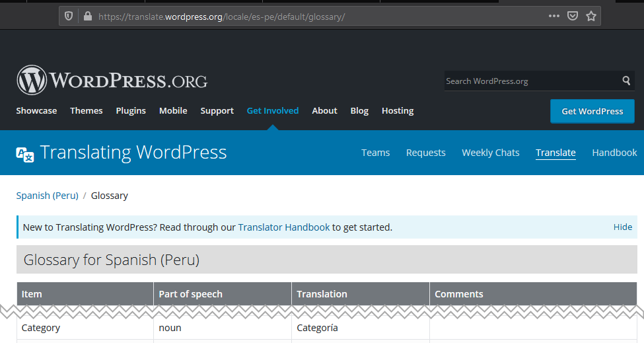The width and height of the screenshot is (644, 343).
Task: Click the Translating WordPress heading link
Action: [x=133, y=153]
